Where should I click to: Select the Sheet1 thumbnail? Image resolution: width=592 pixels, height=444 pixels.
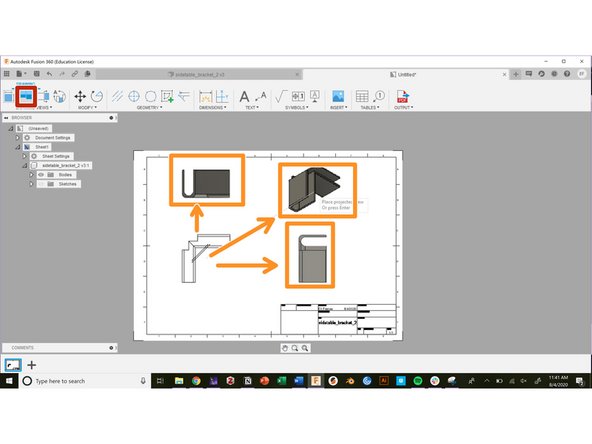point(12,365)
